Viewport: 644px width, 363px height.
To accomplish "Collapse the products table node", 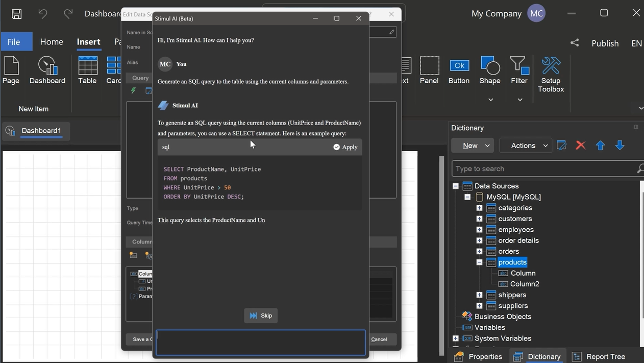I will (x=479, y=262).
